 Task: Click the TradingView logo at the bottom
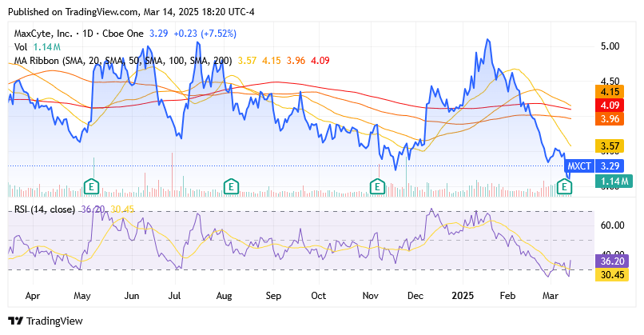point(46,321)
